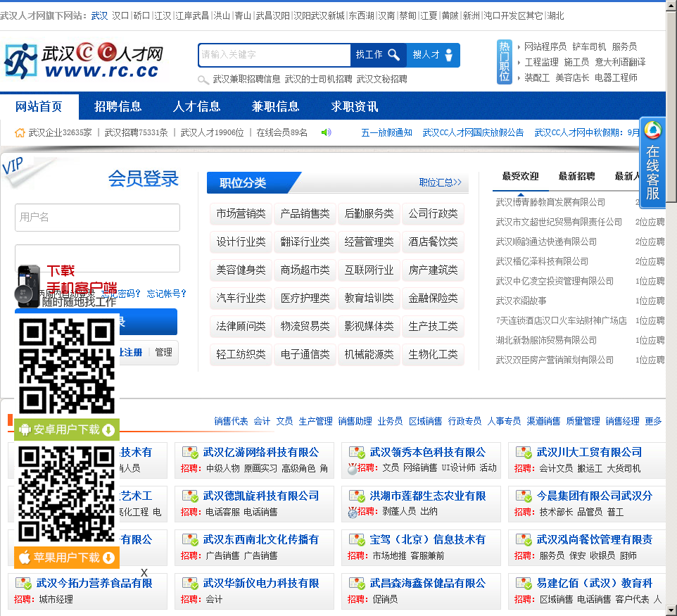
Task: Click certified icon beside 武汉德凯旋科技有限公司
Action: [190, 496]
